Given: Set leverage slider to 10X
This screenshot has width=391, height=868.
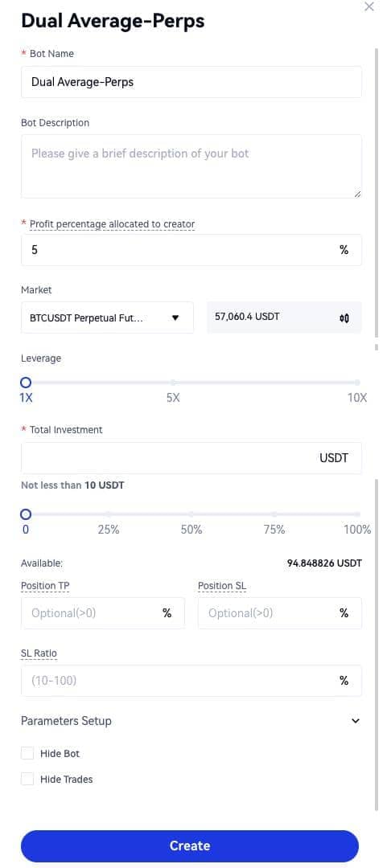Looking at the screenshot, I should pos(357,383).
